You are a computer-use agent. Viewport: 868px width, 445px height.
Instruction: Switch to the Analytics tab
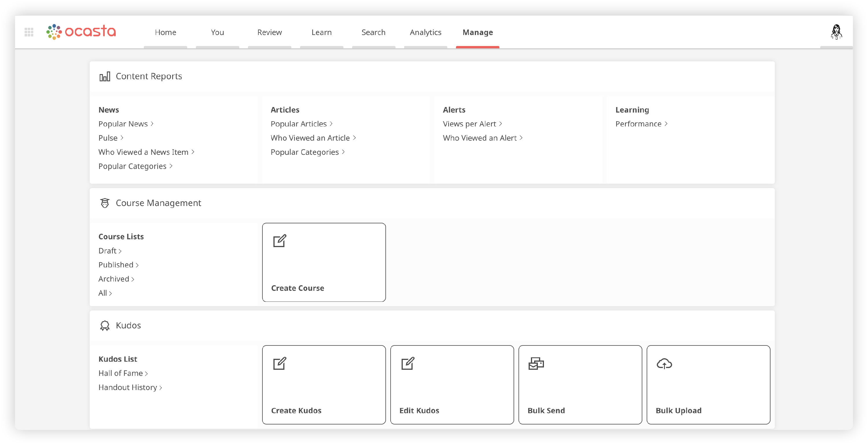tap(425, 32)
